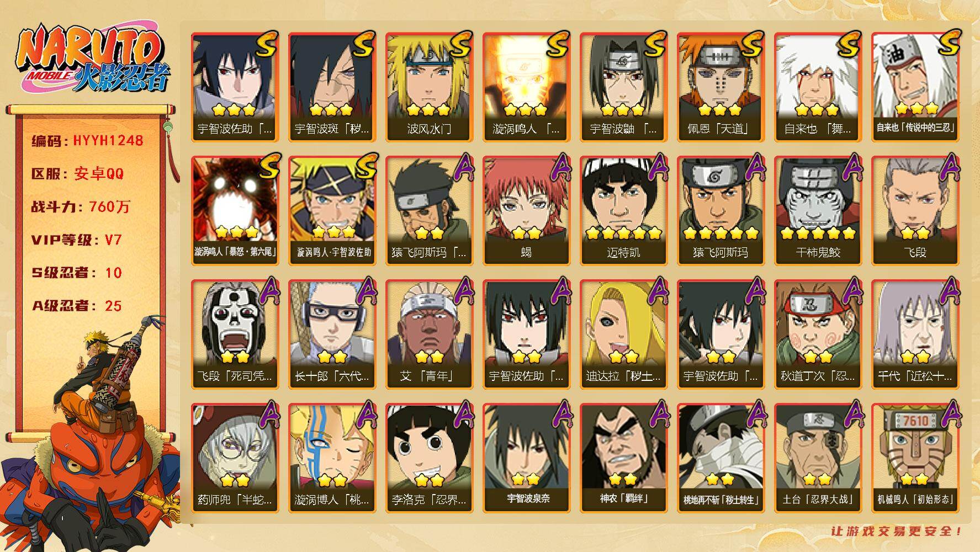
Task: Open the 佩恩「天道」 character card
Action: [721, 87]
